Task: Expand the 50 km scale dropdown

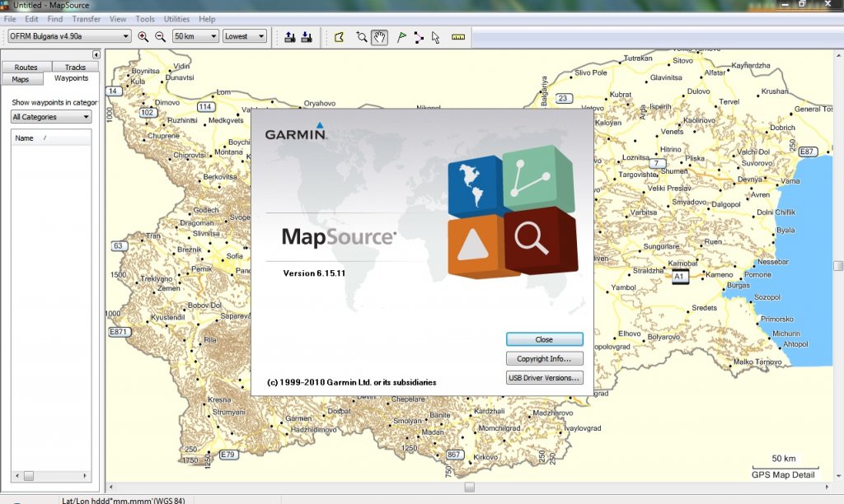Action: click(195, 36)
